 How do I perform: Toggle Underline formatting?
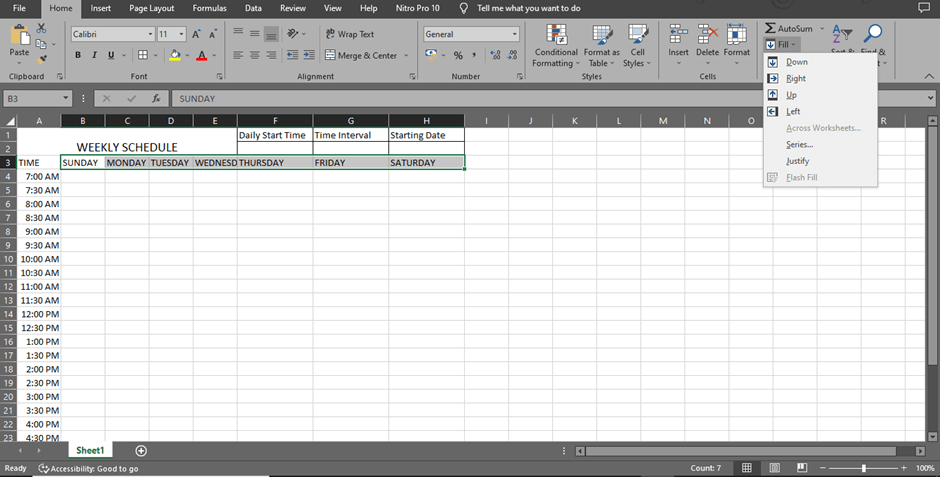111,55
